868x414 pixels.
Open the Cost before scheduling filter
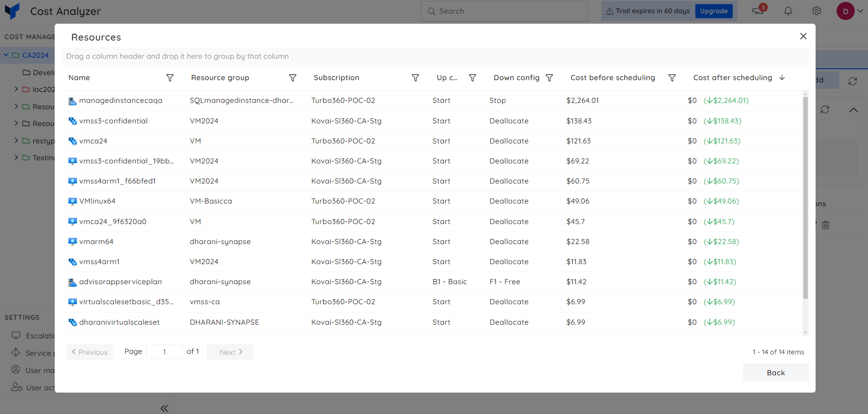click(x=672, y=78)
